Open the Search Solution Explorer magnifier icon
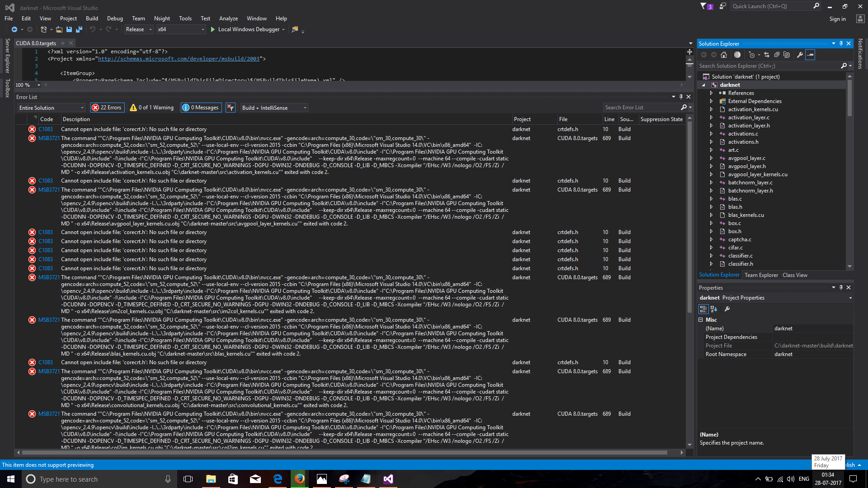The width and height of the screenshot is (868, 488). coord(844,66)
